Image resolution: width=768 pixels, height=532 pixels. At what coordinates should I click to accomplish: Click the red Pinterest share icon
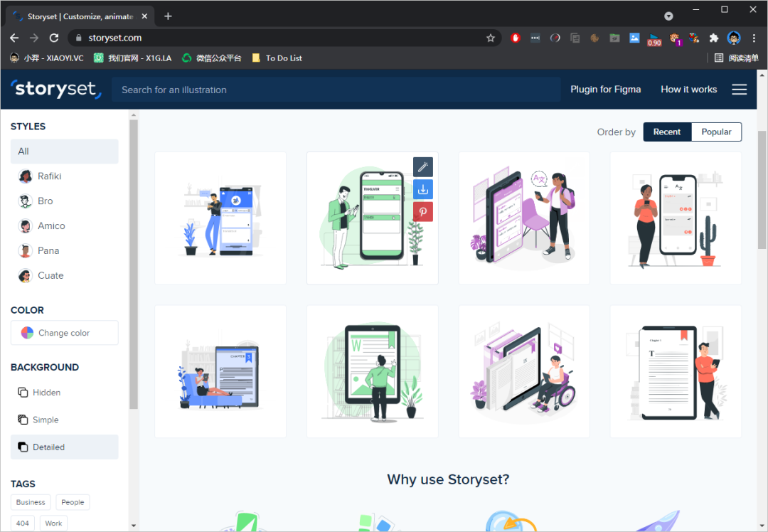click(422, 212)
